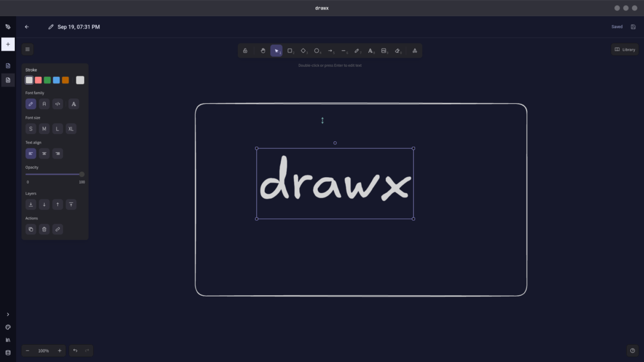Viewport: 644px width, 362px height.
Task: Open the hamburger main menu
Action: [x=27, y=49]
